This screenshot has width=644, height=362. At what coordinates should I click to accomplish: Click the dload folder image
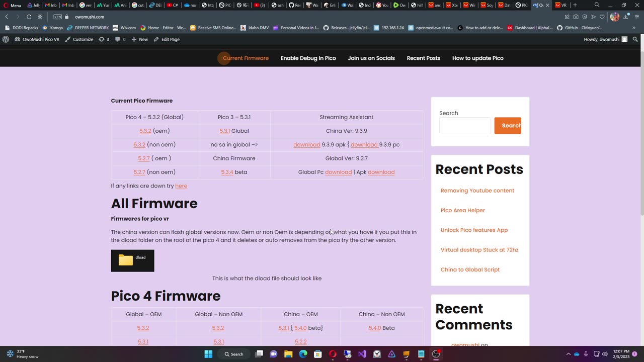click(132, 260)
